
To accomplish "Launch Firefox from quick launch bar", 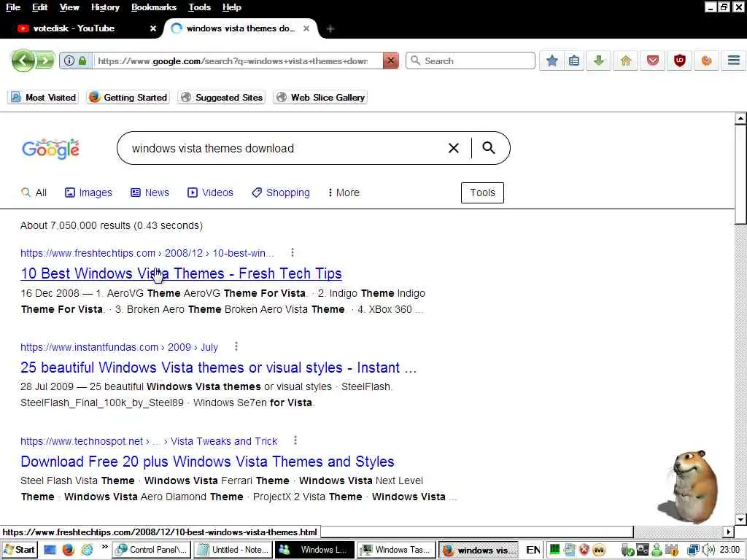I will pyautogui.click(x=69, y=550).
